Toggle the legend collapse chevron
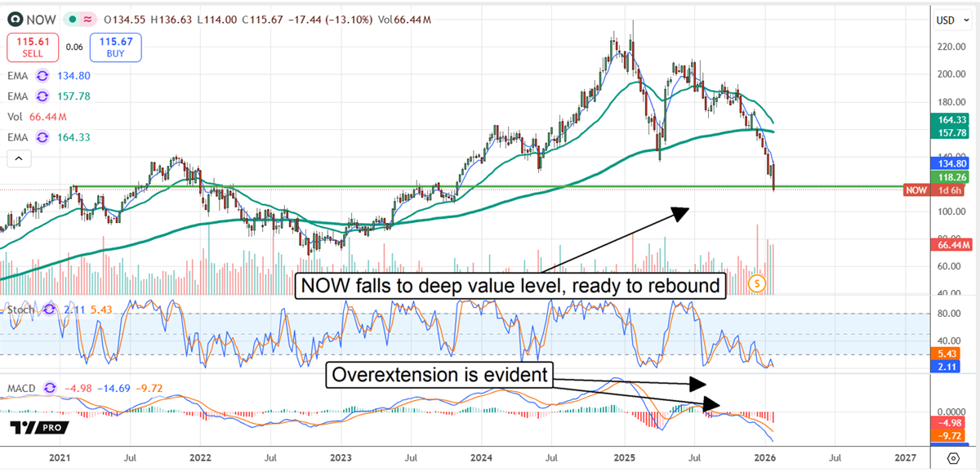Viewport: 980px width, 472px height. pos(18,158)
